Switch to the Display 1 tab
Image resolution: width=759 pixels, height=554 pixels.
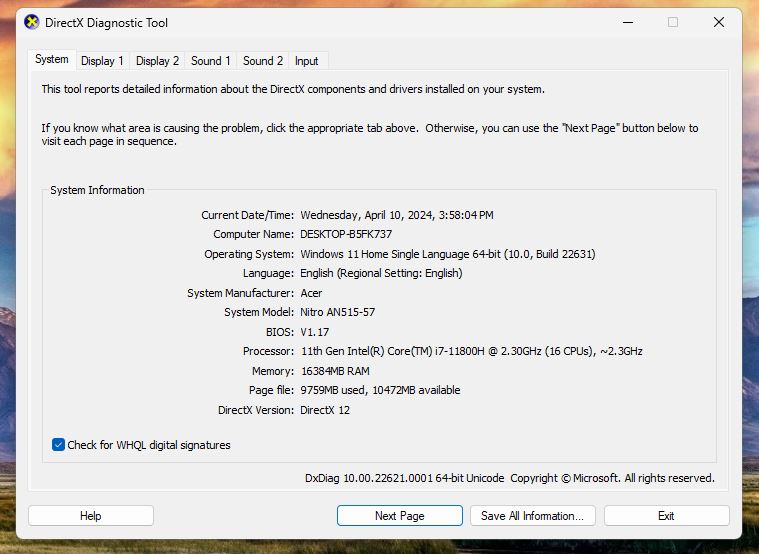[102, 61]
